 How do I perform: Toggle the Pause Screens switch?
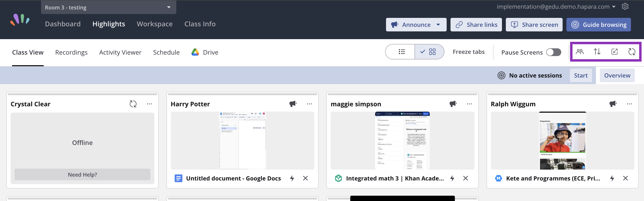[x=553, y=52]
